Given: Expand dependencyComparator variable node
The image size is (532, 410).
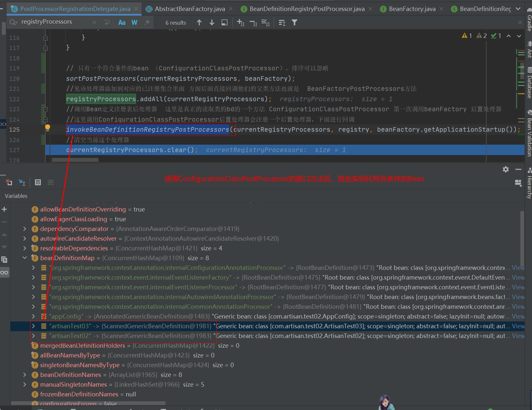Looking at the screenshot, I should (x=25, y=229).
